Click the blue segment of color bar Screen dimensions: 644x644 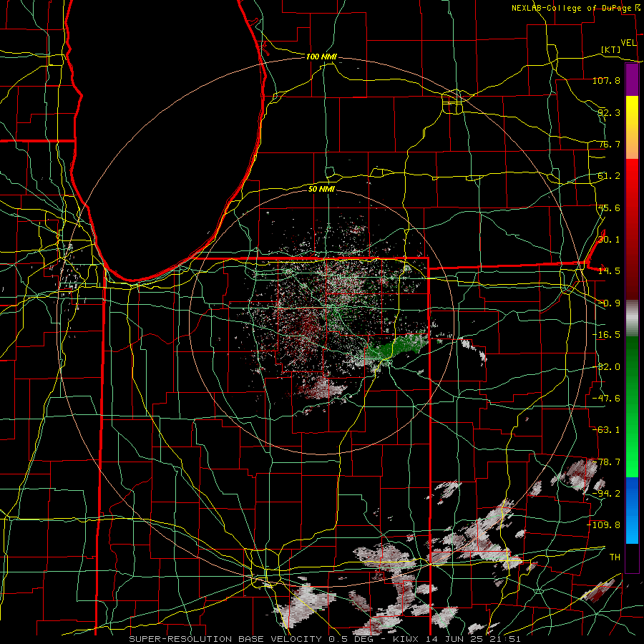click(632, 509)
